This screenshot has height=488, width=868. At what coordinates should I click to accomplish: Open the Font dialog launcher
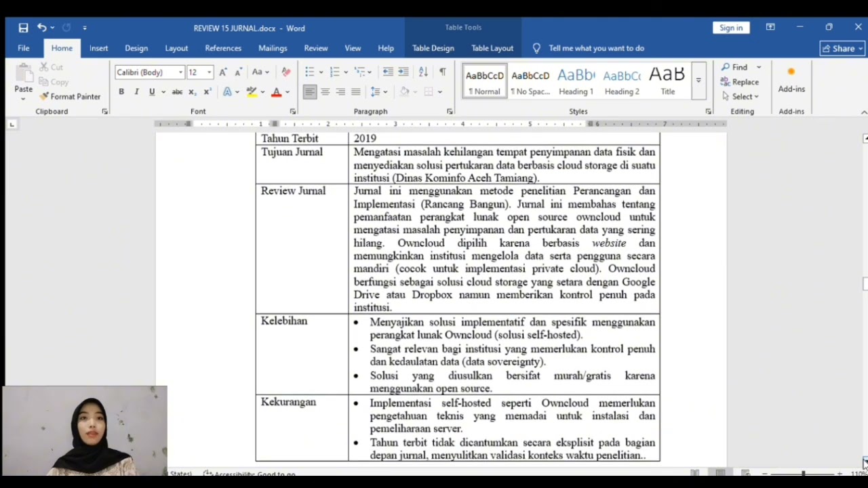tap(292, 111)
